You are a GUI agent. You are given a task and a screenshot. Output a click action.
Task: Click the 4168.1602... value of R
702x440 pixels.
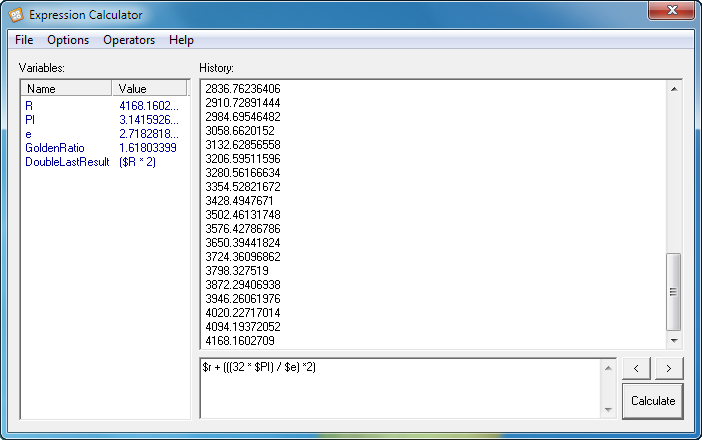(x=149, y=106)
